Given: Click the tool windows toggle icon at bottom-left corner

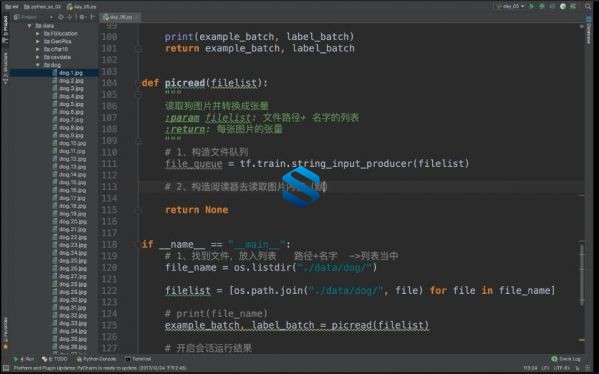Looking at the screenshot, I should [6, 368].
